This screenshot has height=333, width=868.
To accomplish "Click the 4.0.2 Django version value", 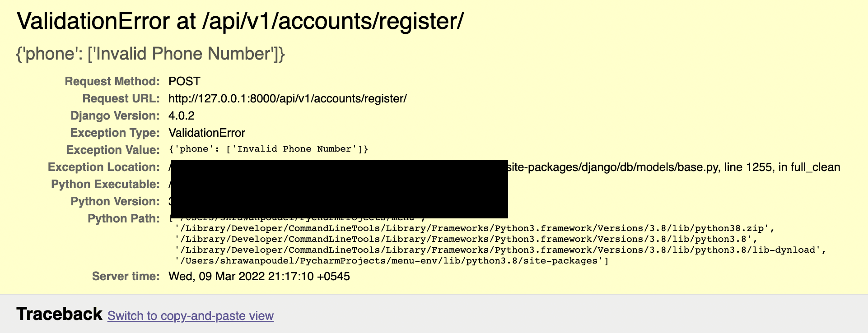I will tap(181, 116).
